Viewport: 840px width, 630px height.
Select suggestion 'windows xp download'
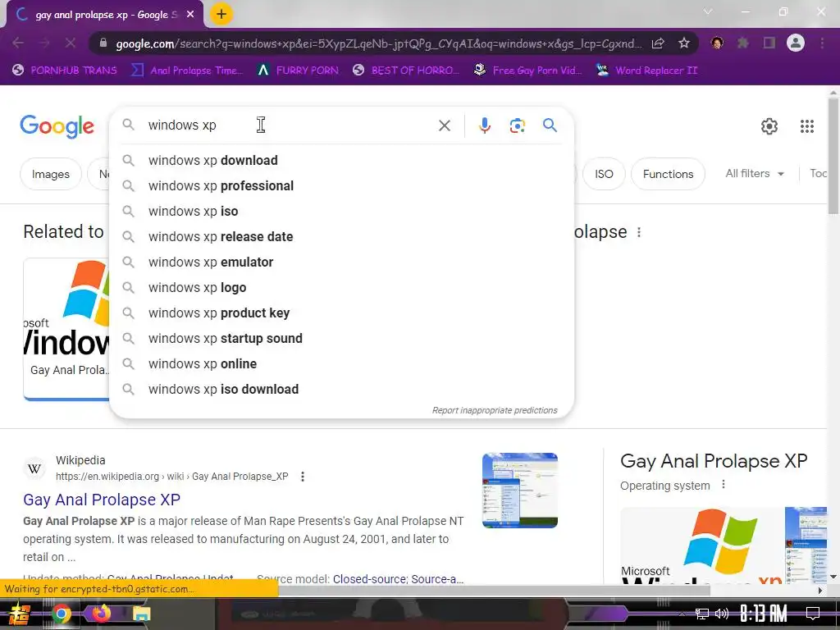coord(342,160)
